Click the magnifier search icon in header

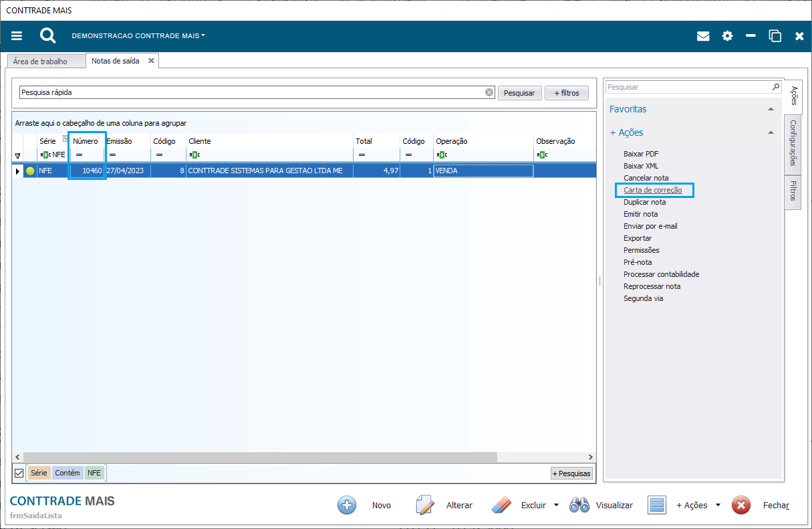47,35
